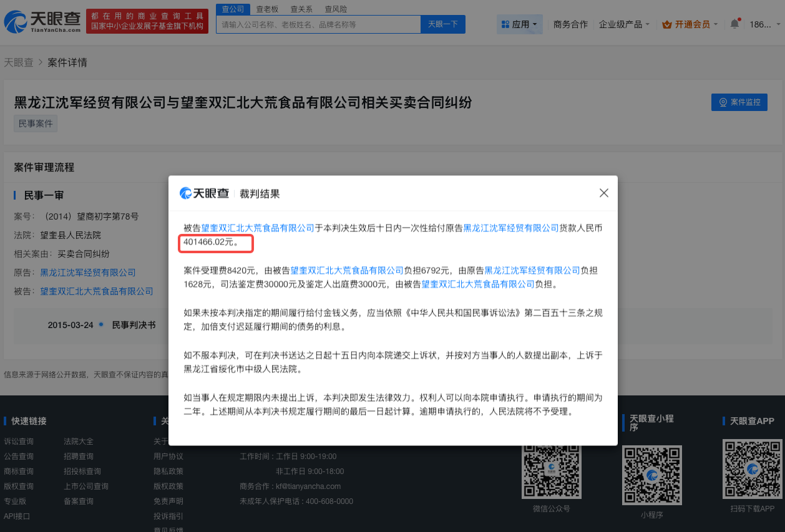Open footer link 版权政策
This screenshot has width=785, height=532.
[x=168, y=486]
